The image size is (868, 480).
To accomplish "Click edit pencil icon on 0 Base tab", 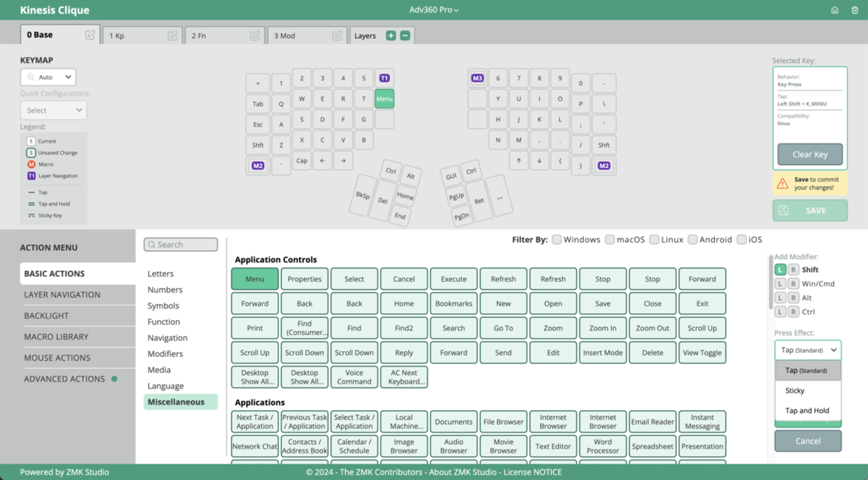I will click(90, 35).
